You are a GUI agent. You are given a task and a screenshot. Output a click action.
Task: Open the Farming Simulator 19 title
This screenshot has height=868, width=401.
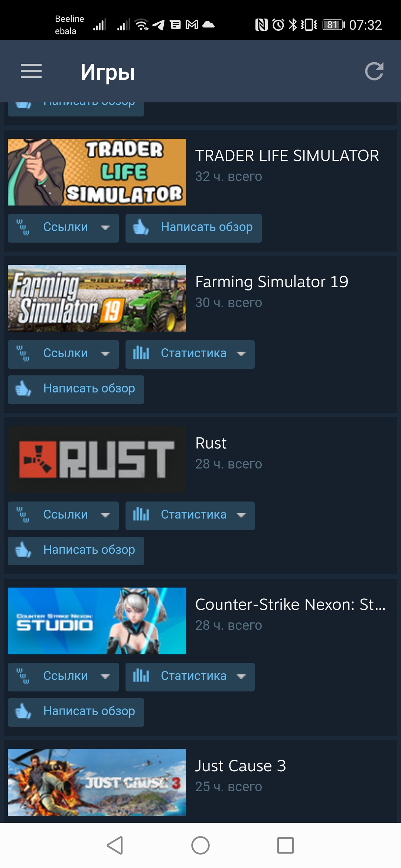[x=272, y=282]
